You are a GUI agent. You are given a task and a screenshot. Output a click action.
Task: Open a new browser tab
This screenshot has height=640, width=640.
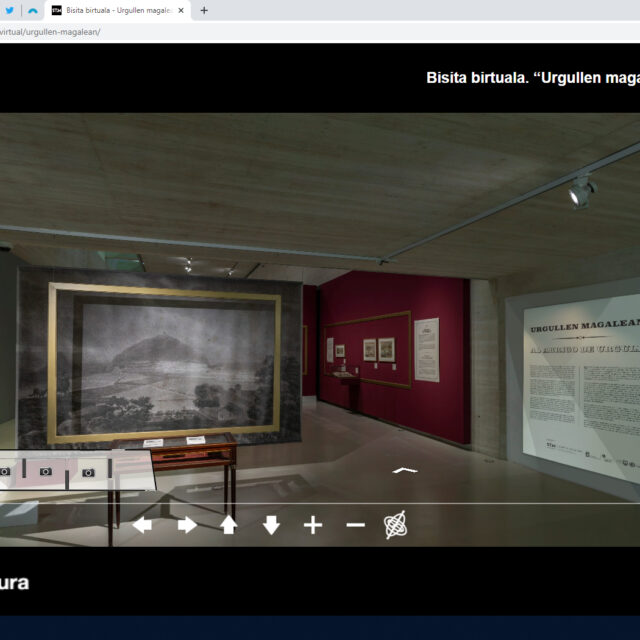tap(204, 10)
